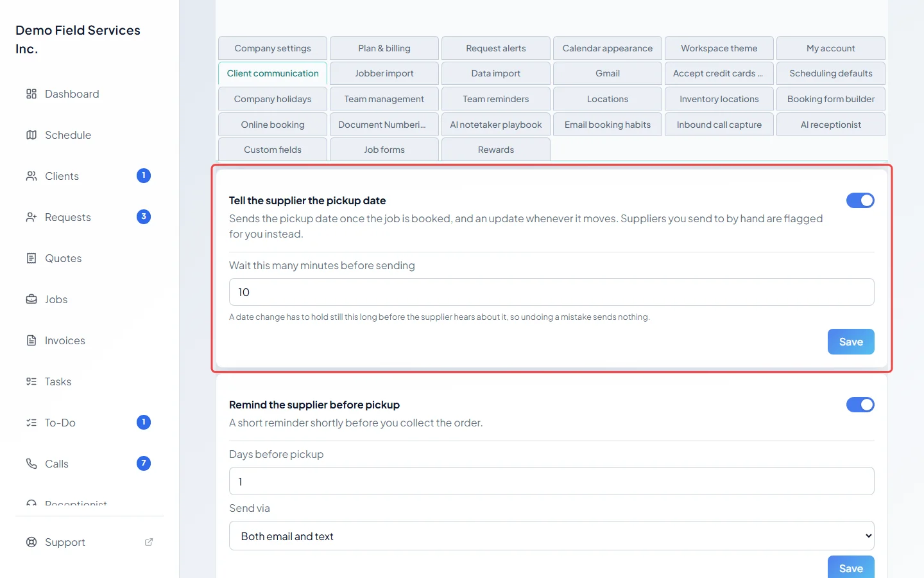Select the Quotes document icon

pyautogui.click(x=31, y=258)
